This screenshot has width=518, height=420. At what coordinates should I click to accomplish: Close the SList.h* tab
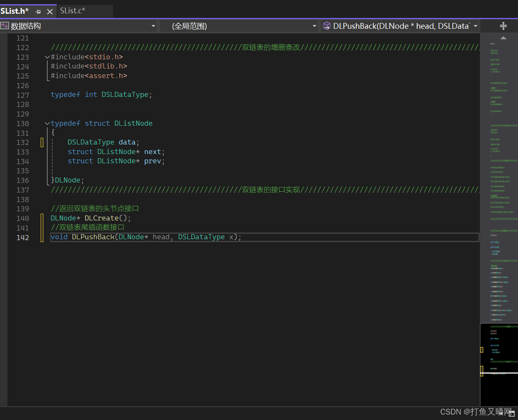pos(50,12)
